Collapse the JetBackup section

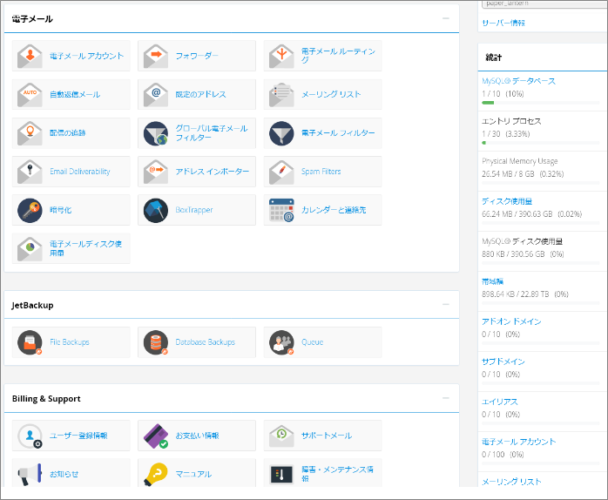[x=446, y=304]
